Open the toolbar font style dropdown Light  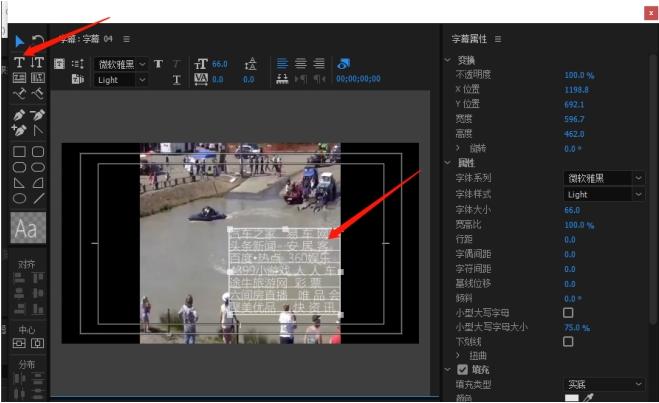point(121,80)
